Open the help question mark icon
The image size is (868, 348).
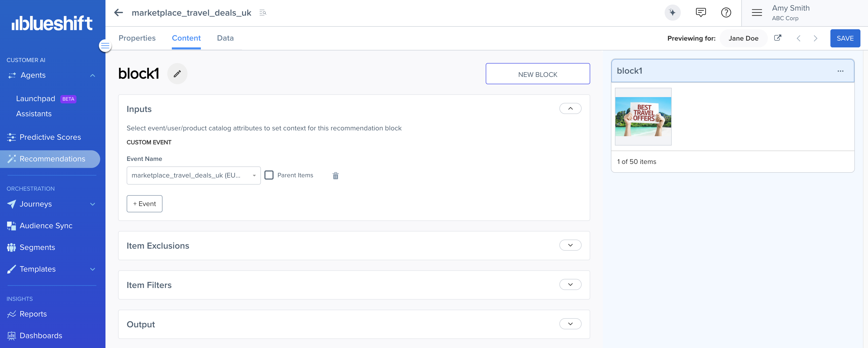[726, 13]
